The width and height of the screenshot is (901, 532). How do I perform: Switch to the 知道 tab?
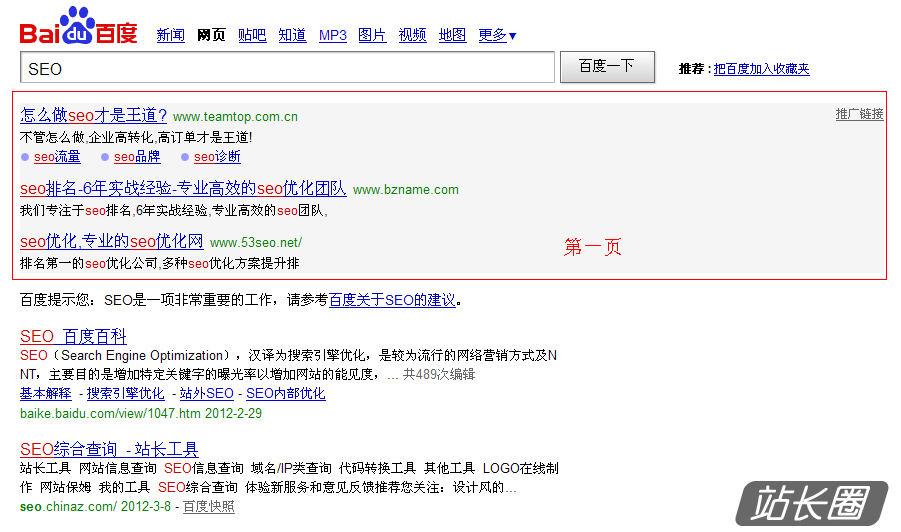(292, 35)
